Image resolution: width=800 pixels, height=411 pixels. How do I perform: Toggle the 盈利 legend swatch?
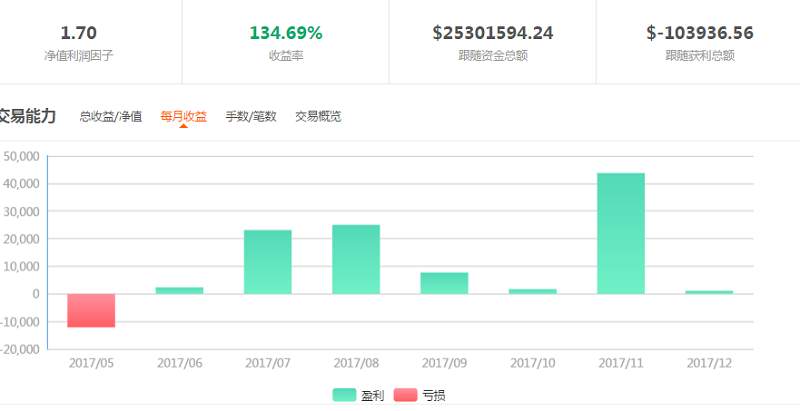coord(344,395)
